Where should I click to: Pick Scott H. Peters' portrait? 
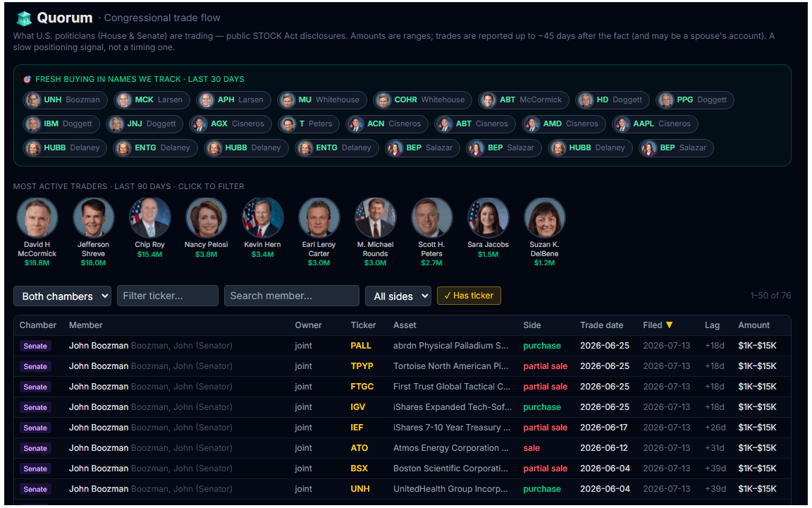(x=432, y=218)
